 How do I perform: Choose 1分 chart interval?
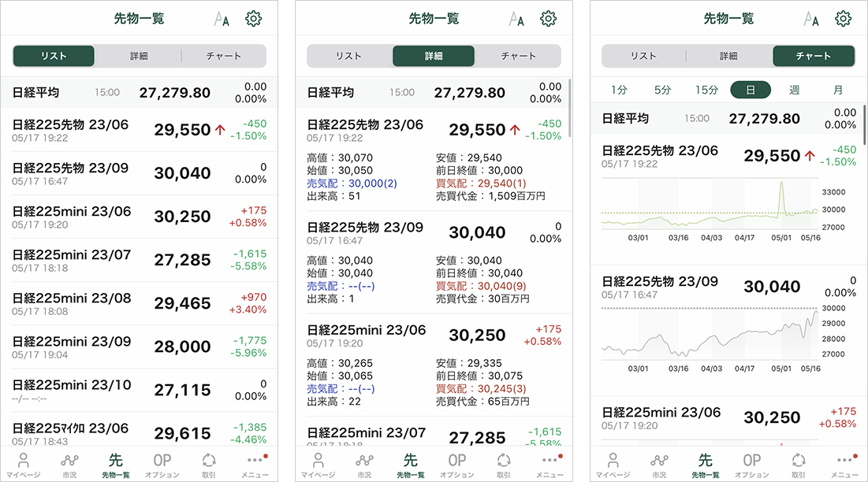[619, 90]
